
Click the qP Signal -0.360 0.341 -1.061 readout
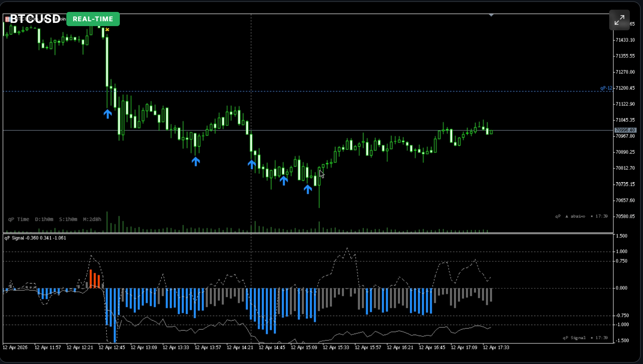35,238
